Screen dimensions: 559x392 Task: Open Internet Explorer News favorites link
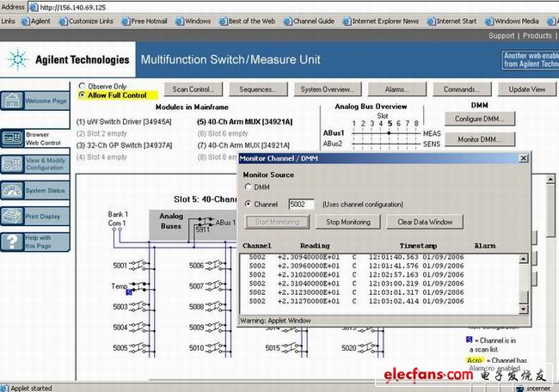381,21
